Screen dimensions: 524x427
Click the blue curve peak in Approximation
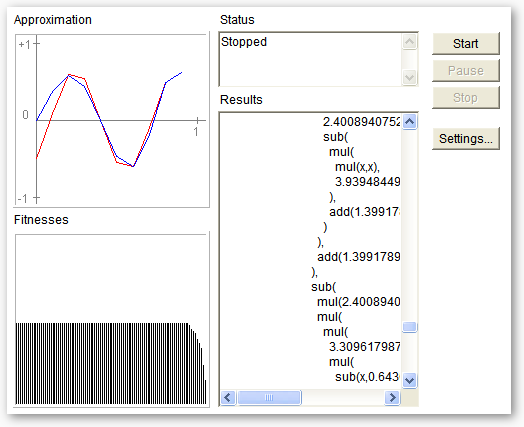coord(69,76)
